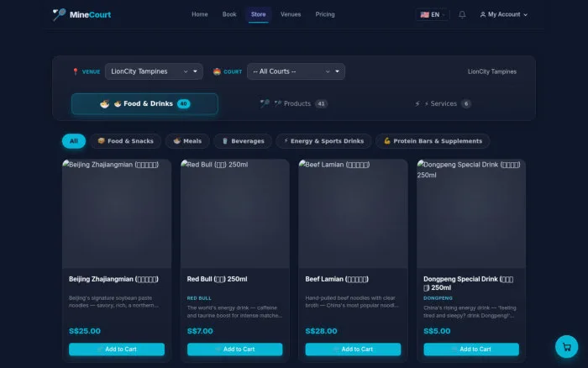Expand the LionCity Tampines venue dropdown
Image resolution: width=588 pixels, height=368 pixels.
click(x=154, y=71)
